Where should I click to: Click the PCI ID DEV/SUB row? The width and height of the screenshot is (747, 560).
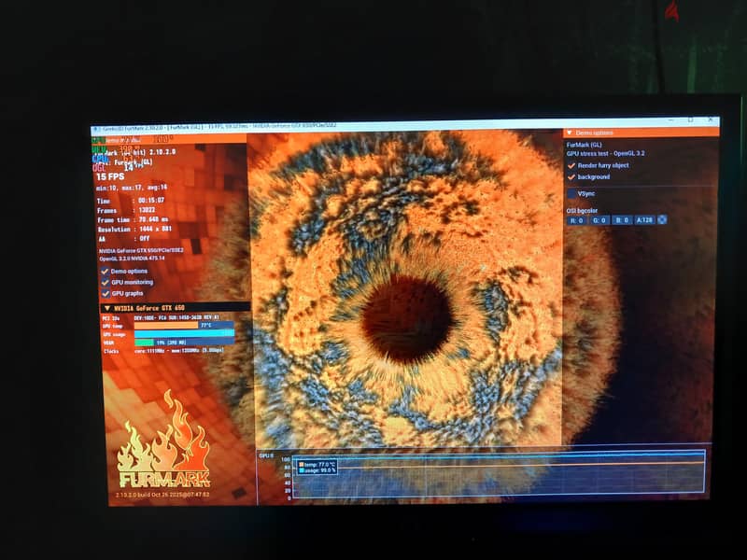click(161, 317)
